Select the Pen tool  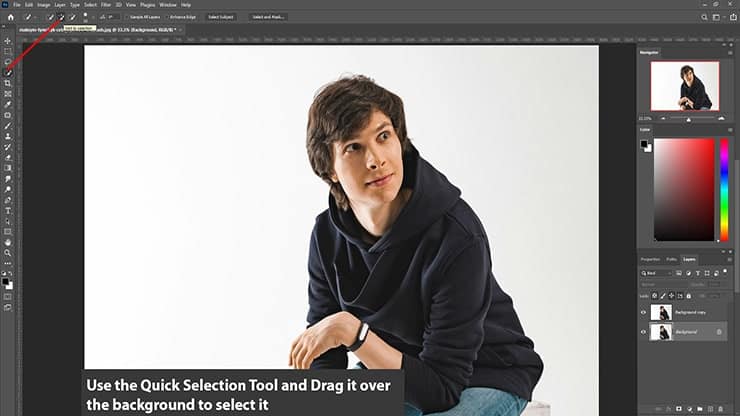(x=8, y=200)
